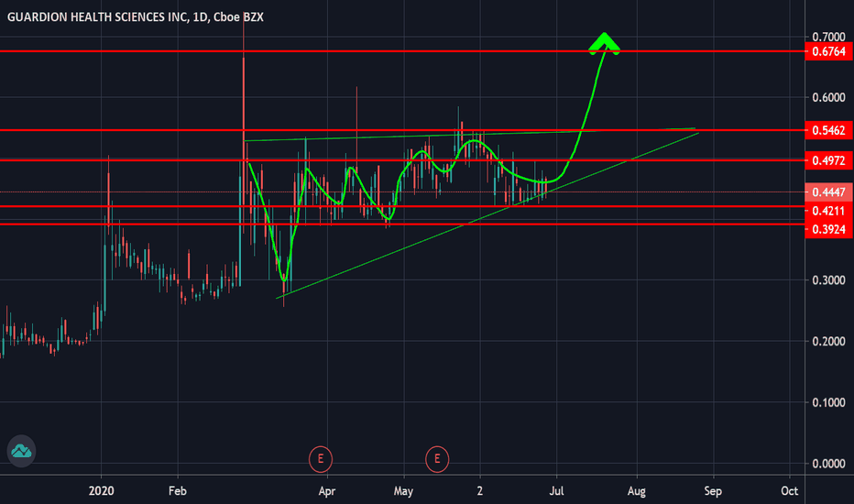Click the TradingView cloud logo icon
This screenshot has width=854, height=504.
pos(21,451)
